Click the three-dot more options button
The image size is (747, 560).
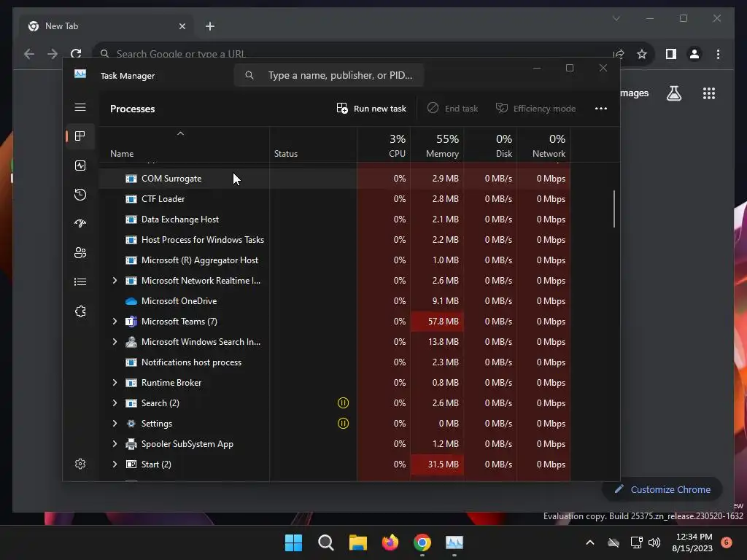pos(601,109)
